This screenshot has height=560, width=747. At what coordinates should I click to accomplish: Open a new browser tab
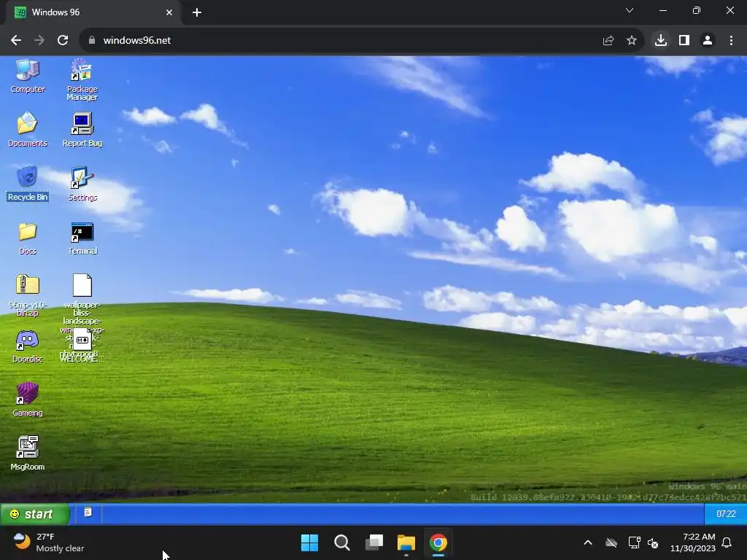pyautogui.click(x=197, y=12)
